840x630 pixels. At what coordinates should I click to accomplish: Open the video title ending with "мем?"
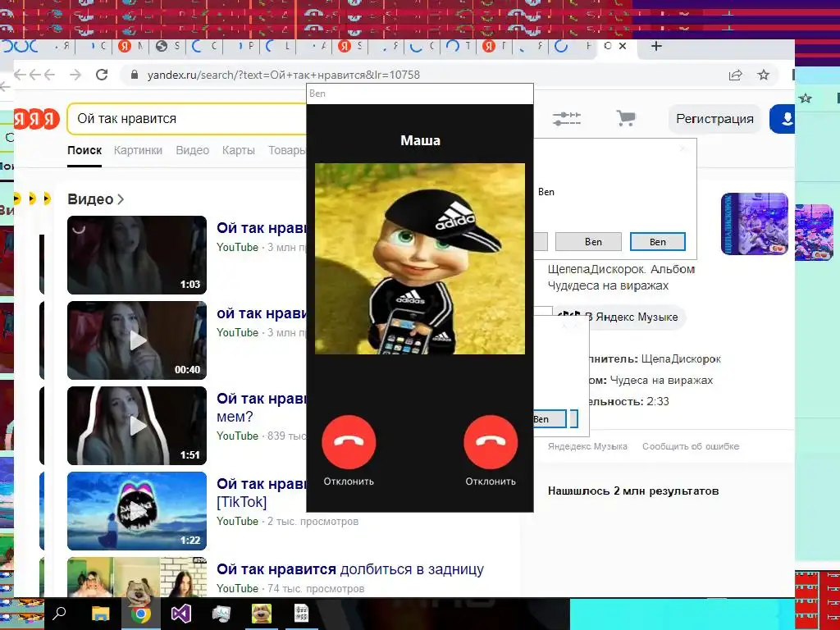click(x=261, y=407)
